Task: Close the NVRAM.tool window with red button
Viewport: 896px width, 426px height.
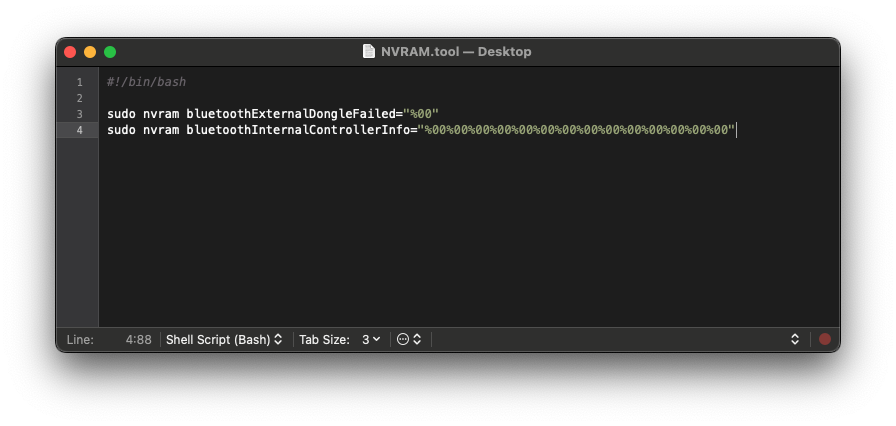Action: [70, 52]
